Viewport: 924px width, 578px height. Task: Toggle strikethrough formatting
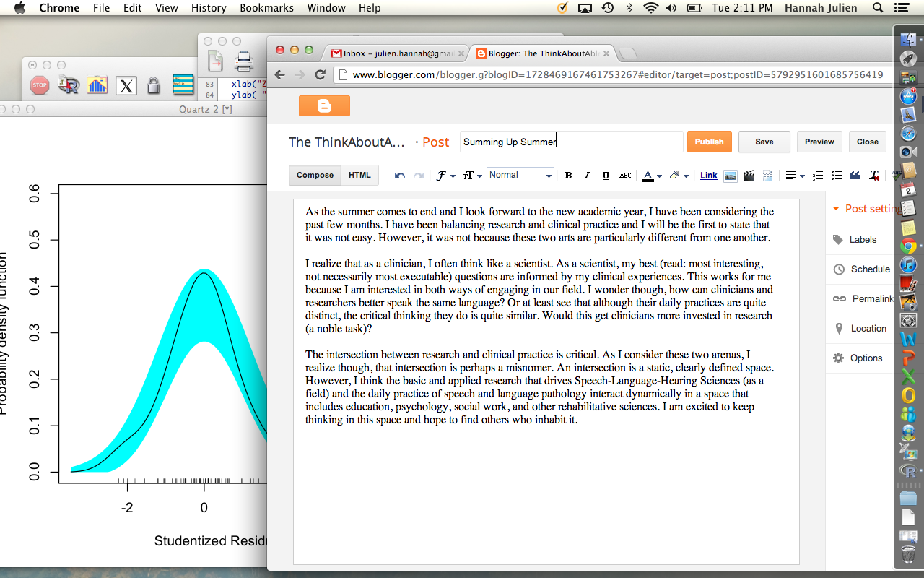625,176
